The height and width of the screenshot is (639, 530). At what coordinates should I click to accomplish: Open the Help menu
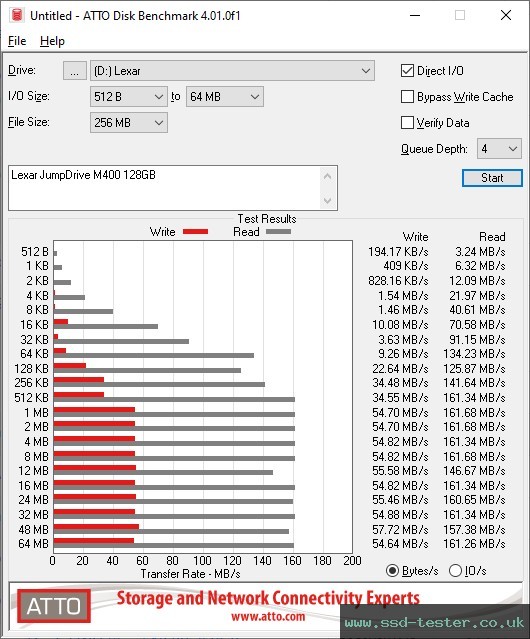click(52, 41)
